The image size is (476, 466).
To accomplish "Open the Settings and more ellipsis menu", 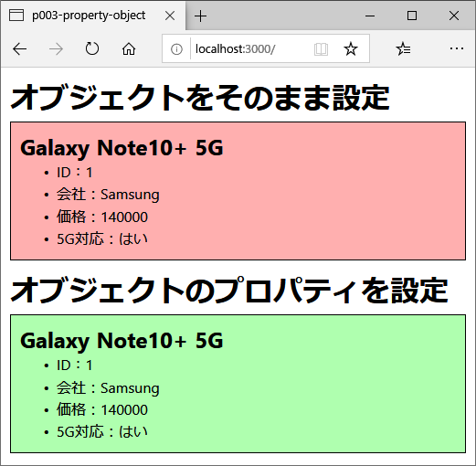I will (x=456, y=48).
